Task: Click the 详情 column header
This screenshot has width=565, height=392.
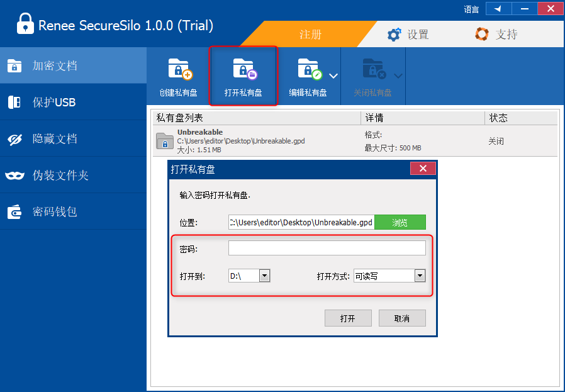Action: coord(423,118)
